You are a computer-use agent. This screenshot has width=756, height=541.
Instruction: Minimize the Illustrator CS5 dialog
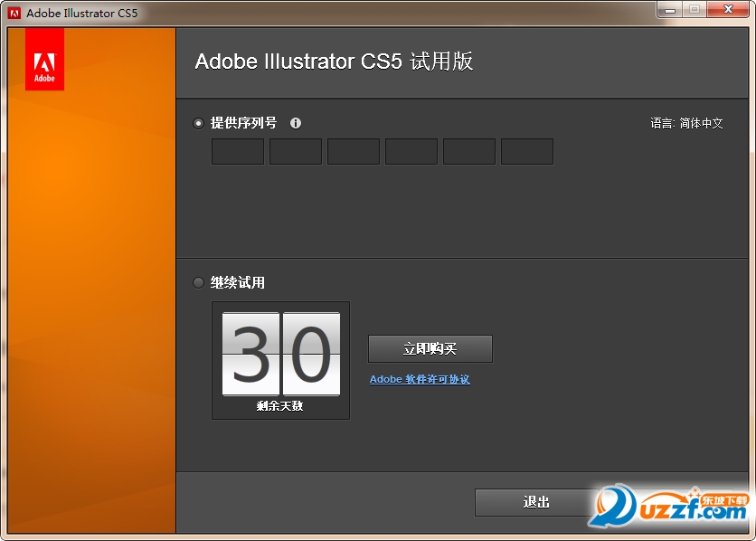coord(669,9)
